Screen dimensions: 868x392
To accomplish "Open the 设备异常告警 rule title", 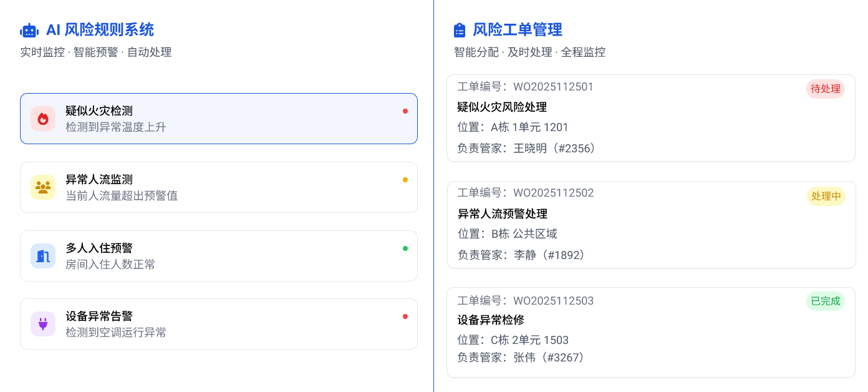I will (99, 316).
